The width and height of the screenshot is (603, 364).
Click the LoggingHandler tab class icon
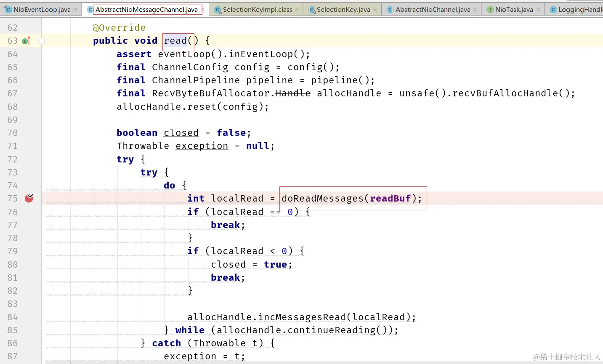coord(553,9)
